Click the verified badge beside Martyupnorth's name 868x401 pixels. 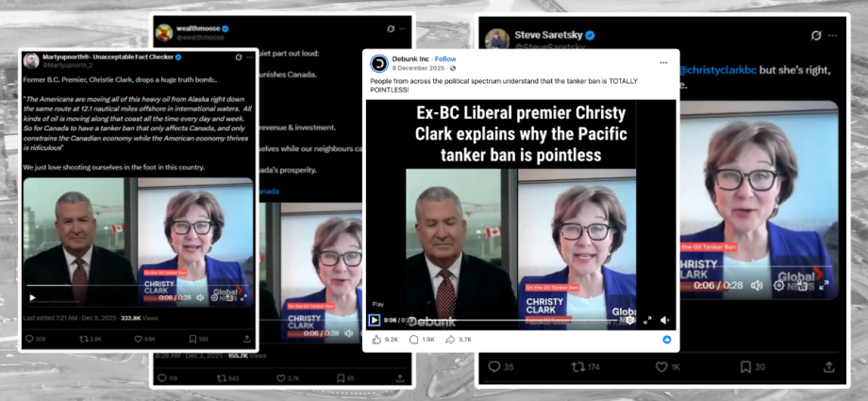point(178,57)
